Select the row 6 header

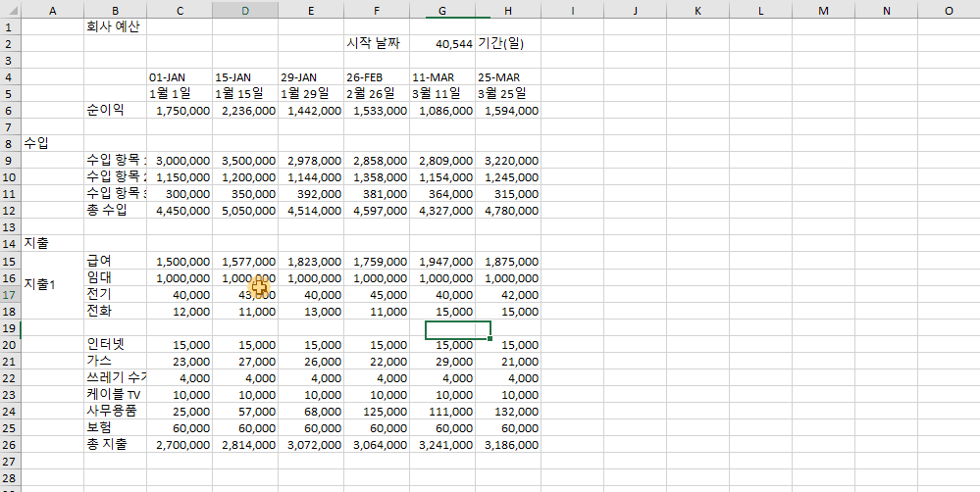pyautogui.click(x=11, y=111)
